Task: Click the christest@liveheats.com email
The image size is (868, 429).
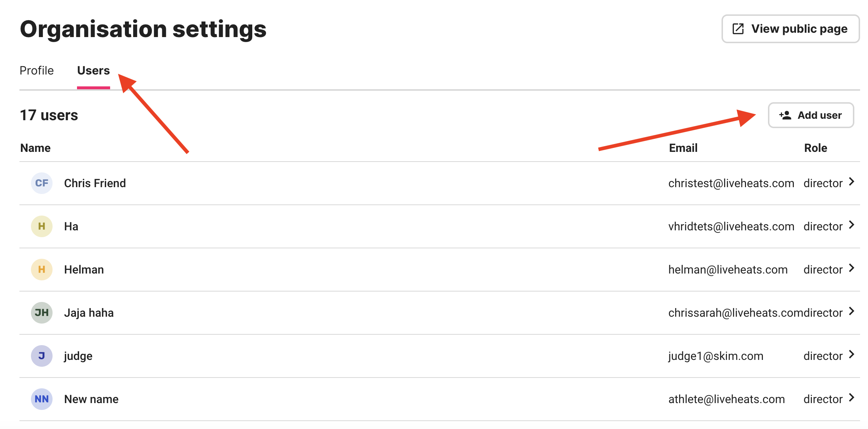Action: click(731, 183)
